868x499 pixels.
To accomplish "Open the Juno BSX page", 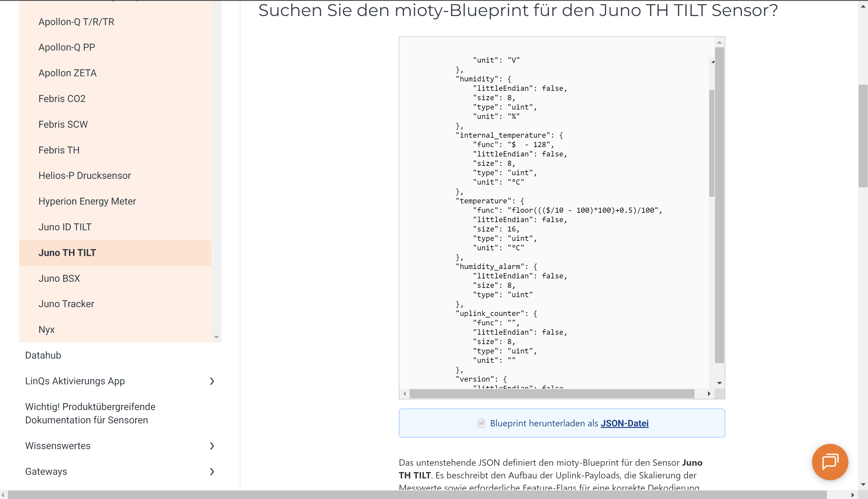I will point(59,278).
